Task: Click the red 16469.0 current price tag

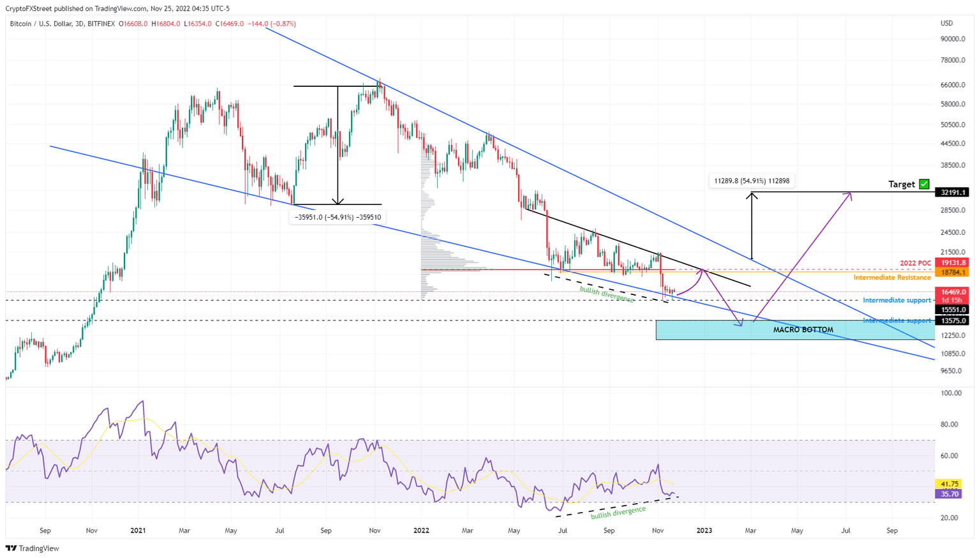Action: click(952, 292)
